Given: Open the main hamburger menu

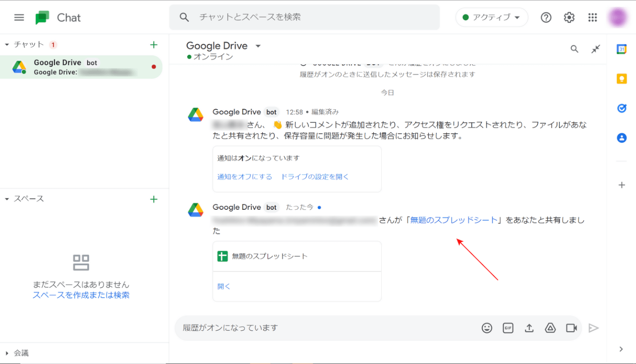Looking at the screenshot, I should tap(19, 17).
